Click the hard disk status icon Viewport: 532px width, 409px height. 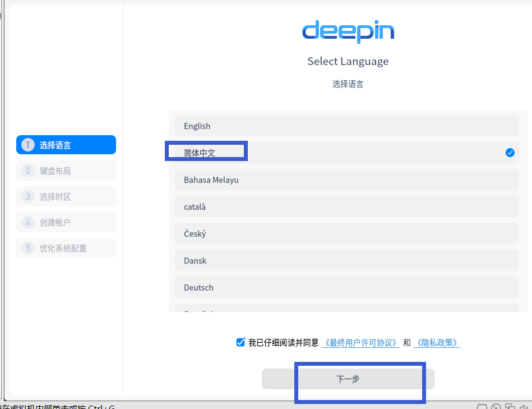(481, 406)
